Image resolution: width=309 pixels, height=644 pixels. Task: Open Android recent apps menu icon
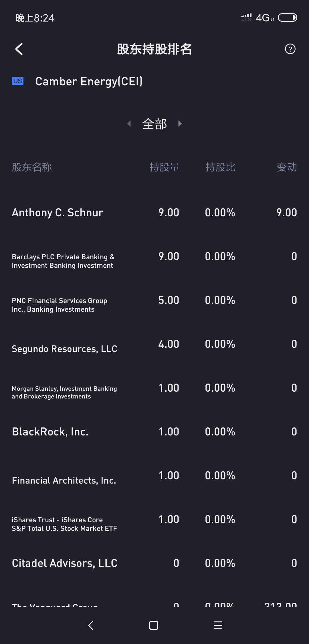218,625
